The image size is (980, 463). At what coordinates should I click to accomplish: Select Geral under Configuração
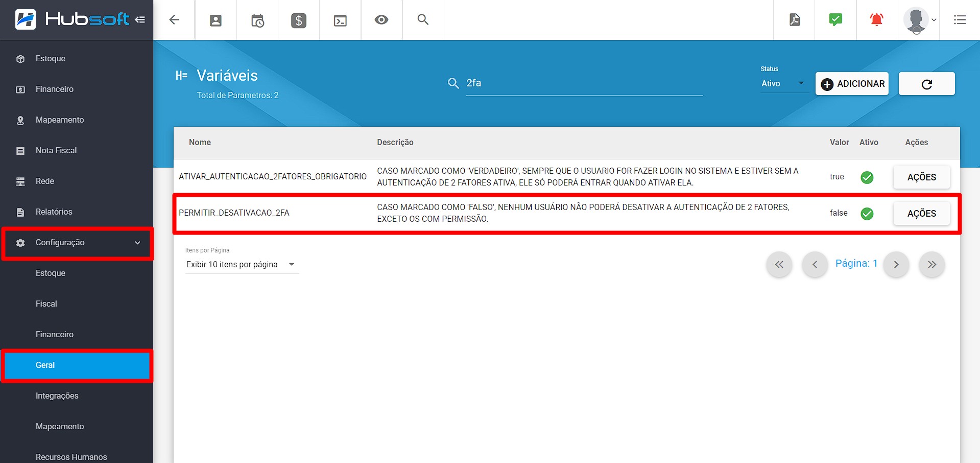[77, 365]
